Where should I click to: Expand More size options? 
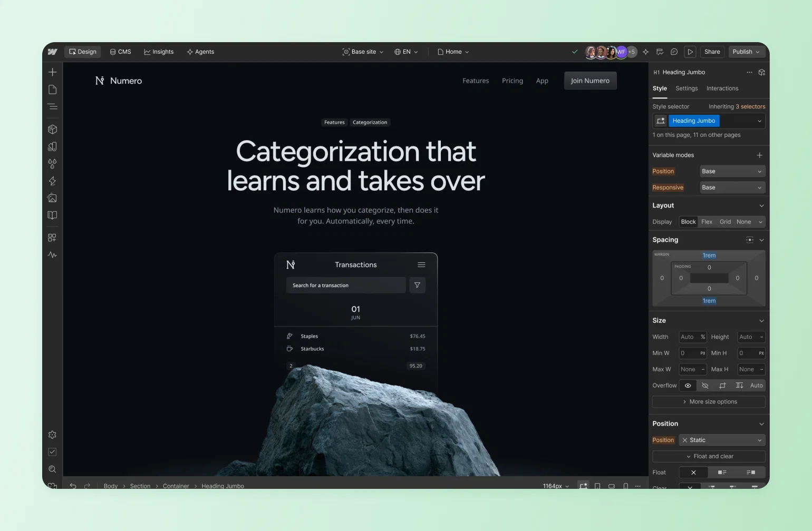coord(709,402)
